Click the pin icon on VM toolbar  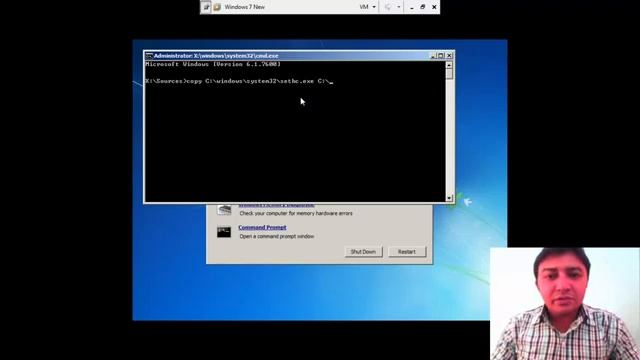pos(206,7)
